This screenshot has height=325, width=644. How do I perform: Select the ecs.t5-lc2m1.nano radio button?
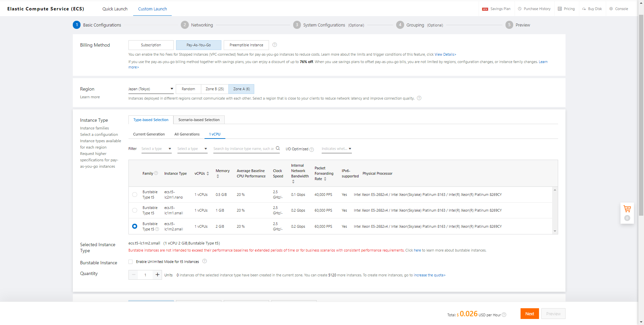pos(135,195)
